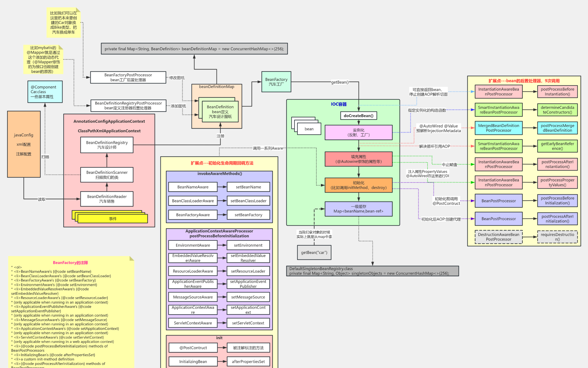Click the getBean("car") box
Screen dimensions: 588x368
(x=314, y=252)
